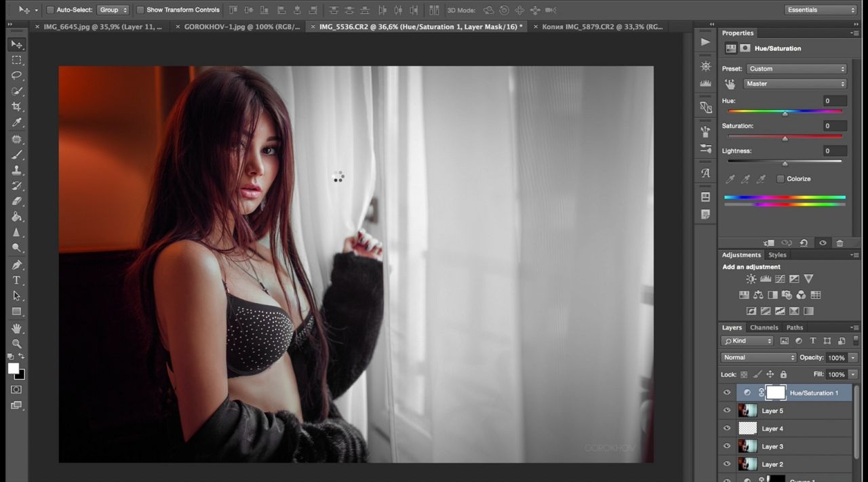Select the Brush tool
Image resolution: width=868 pixels, height=482 pixels.
point(17,155)
